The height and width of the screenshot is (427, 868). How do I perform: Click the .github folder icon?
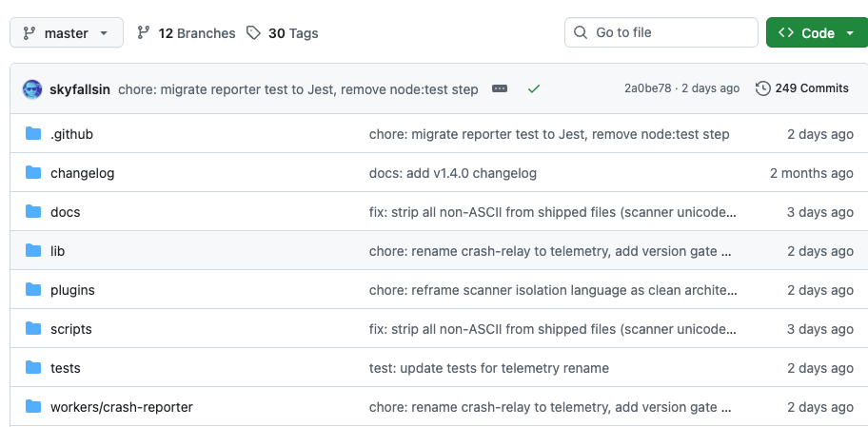tap(33, 134)
